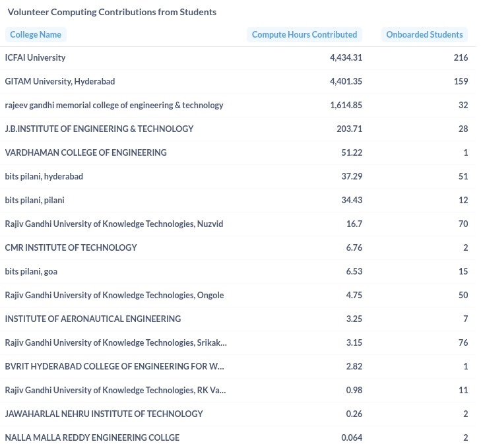Click onboarded students value 50
This screenshot has width=481, height=448.
pos(463,295)
